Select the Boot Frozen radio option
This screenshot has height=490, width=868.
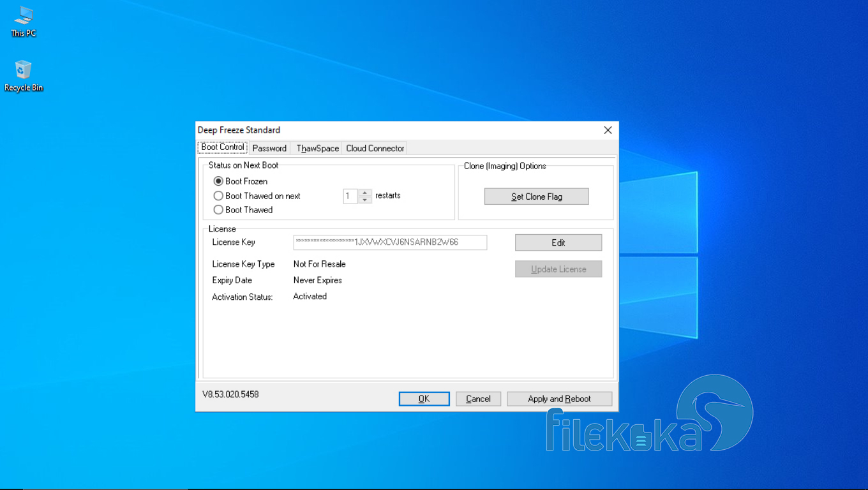[241, 181]
